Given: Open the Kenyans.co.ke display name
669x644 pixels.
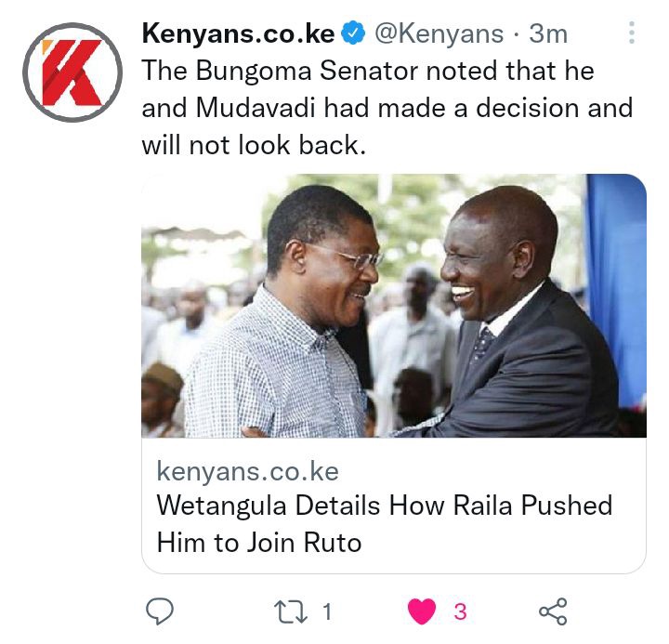Looking at the screenshot, I should click(x=239, y=33).
